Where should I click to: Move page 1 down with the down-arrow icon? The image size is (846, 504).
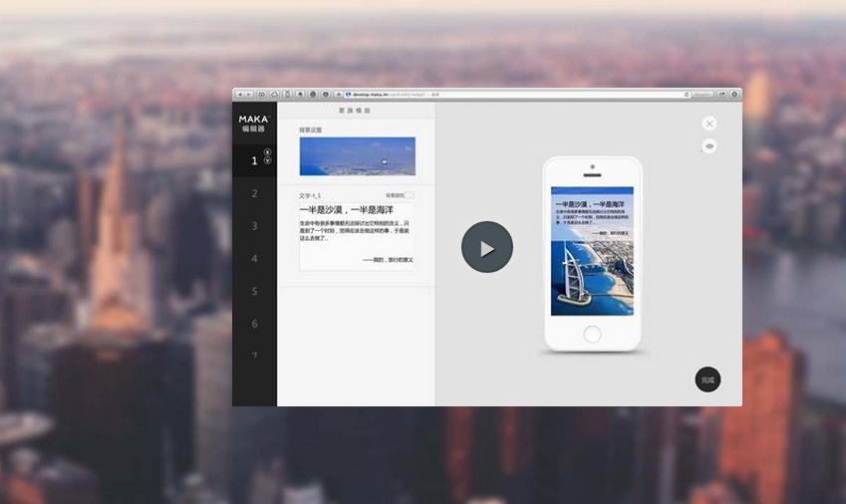click(267, 160)
